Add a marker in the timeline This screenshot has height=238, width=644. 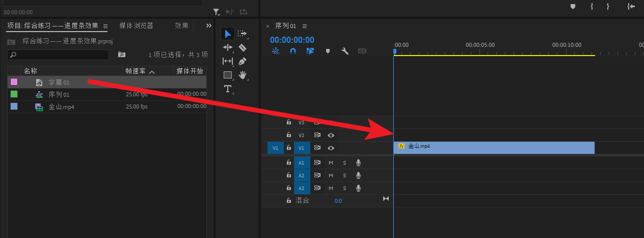(x=328, y=51)
